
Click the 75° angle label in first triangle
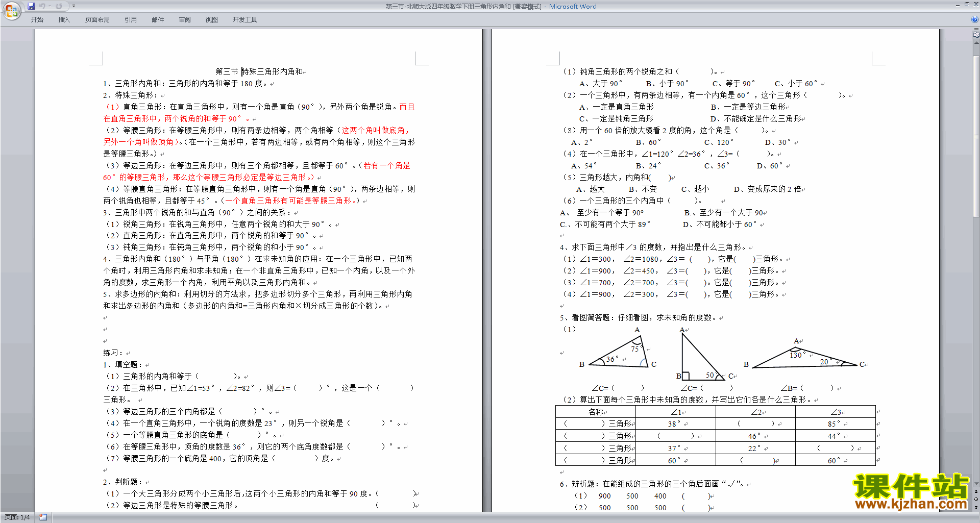coord(636,349)
